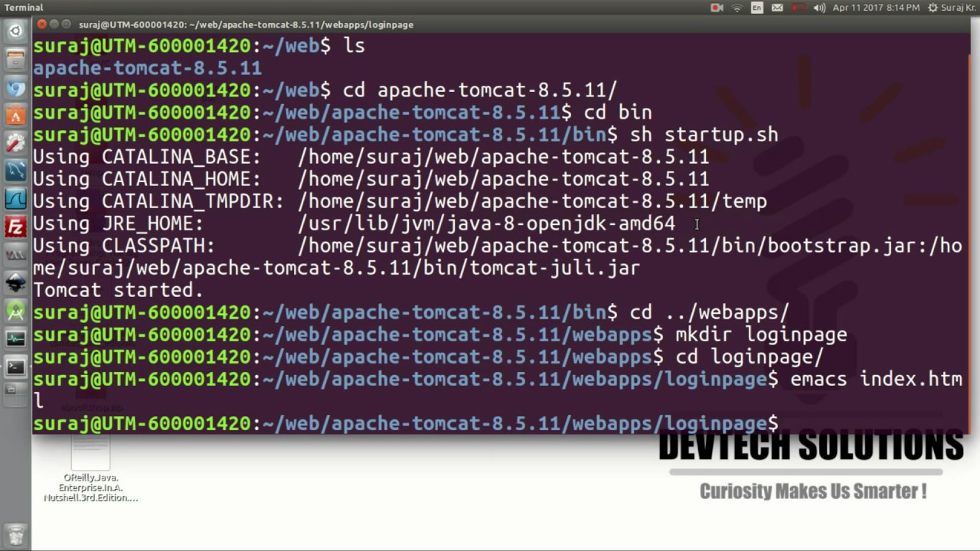Maximize the terminal window

click(67, 24)
